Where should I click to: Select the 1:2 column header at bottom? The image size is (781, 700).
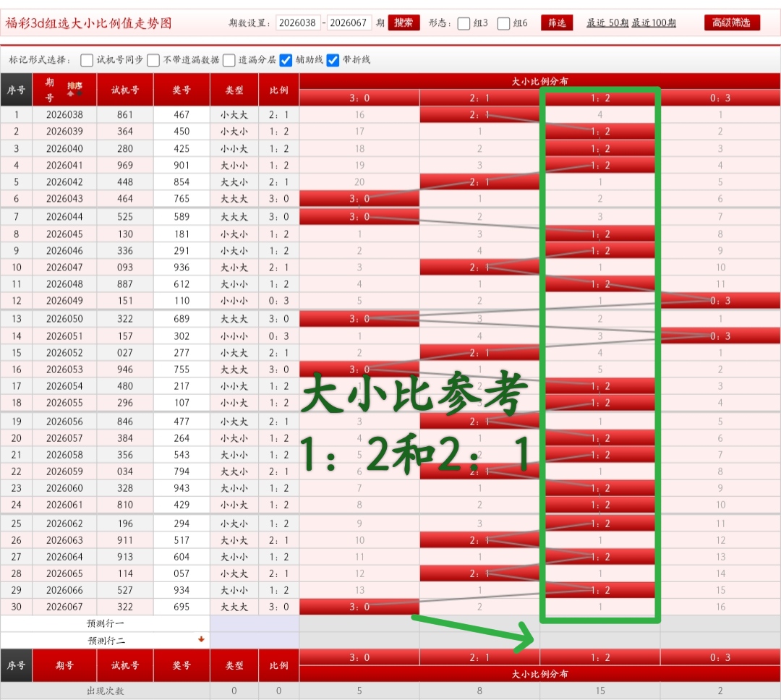click(x=599, y=657)
